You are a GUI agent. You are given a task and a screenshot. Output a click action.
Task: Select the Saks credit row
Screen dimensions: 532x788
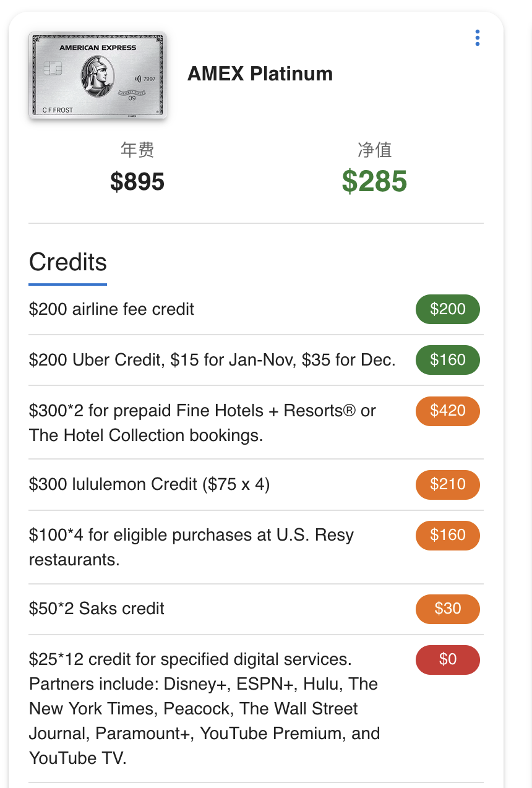[96, 609]
